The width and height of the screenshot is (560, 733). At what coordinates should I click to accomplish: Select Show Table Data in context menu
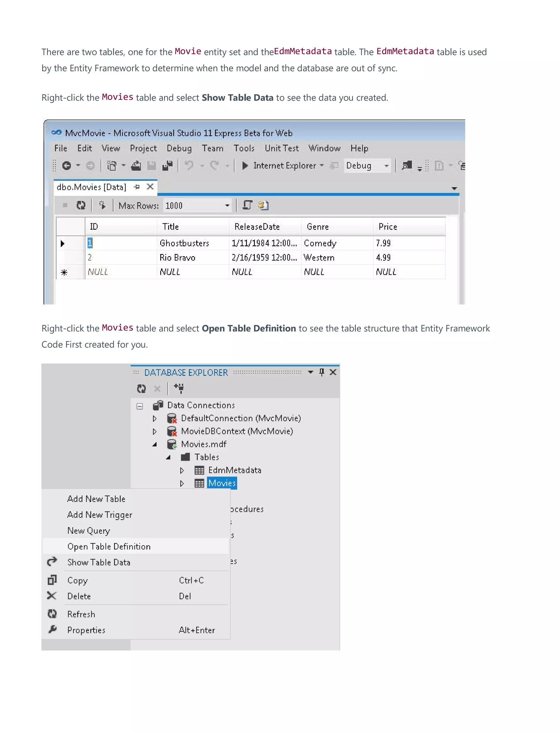click(x=136, y=562)
